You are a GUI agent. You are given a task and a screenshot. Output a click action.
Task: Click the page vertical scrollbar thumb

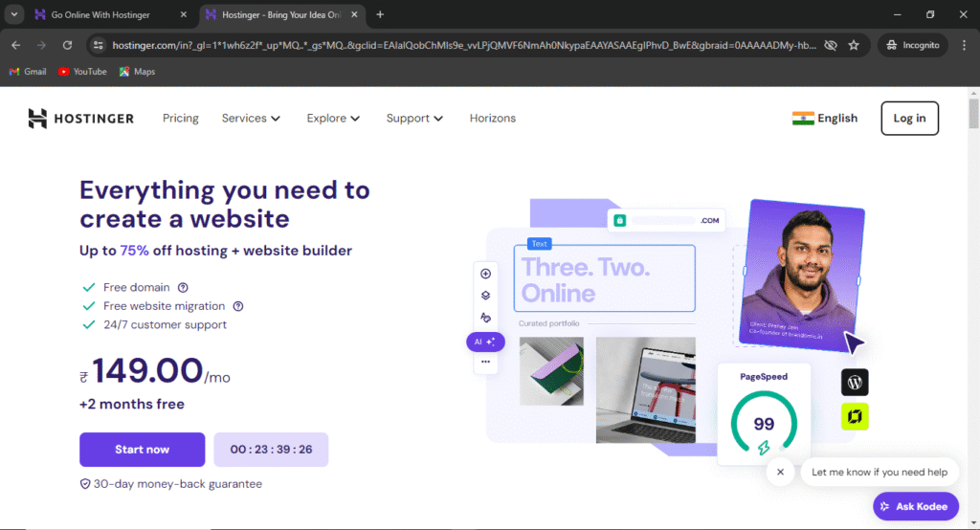click(973, 114)
